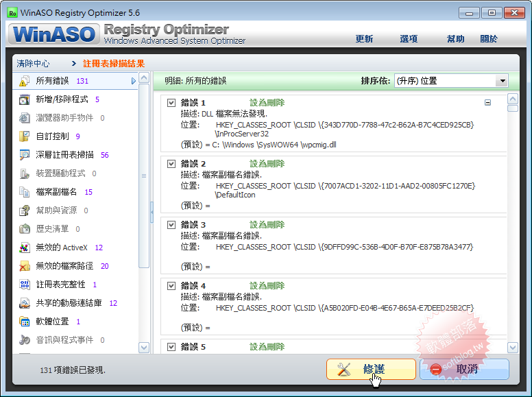This screenshot has width=532, height=397.
Task: Click the Ro title bar app icon
Action: click(12, 13)
